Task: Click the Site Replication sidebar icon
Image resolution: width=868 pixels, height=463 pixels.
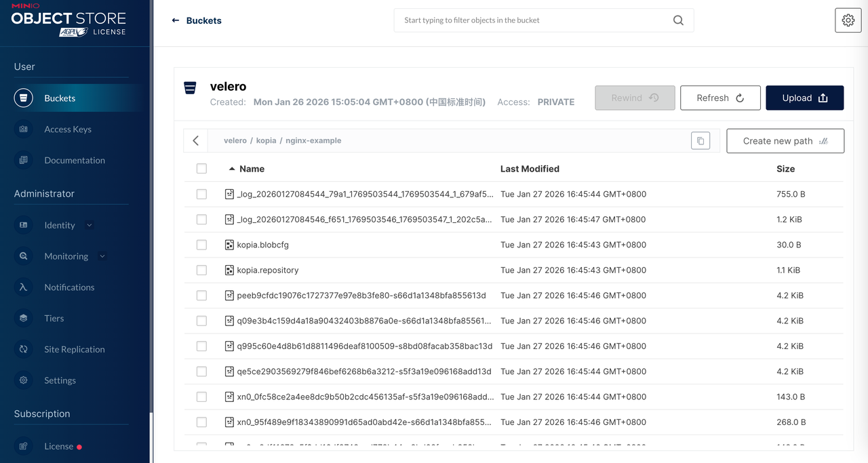Action: (24, 349)
